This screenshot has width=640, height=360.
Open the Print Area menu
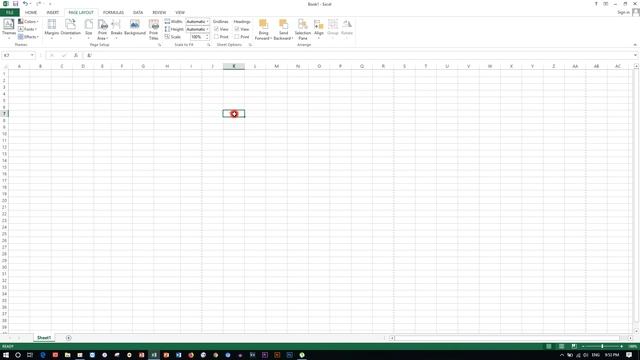click(102, 29)
